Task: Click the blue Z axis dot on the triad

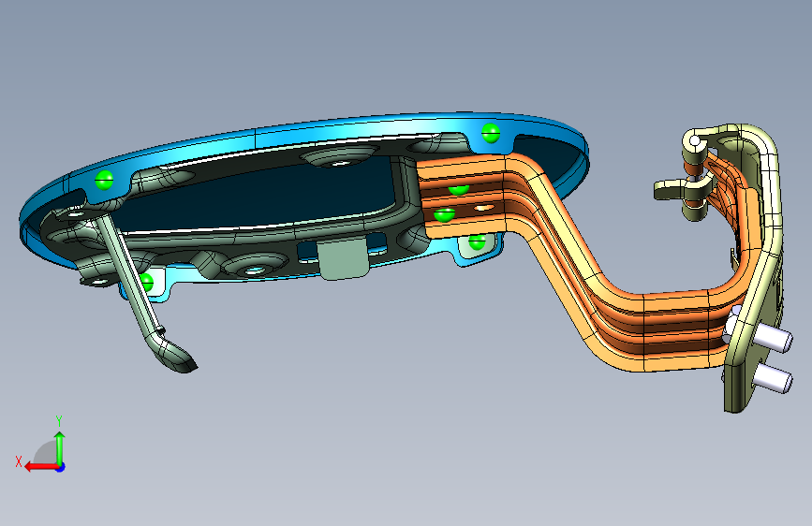Action: (61, 467)
